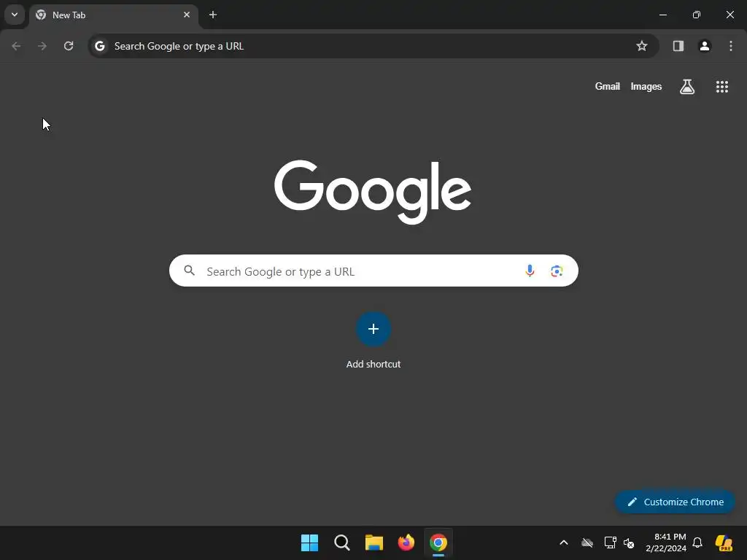Click the magnifier icon in search box

[190, 271]
